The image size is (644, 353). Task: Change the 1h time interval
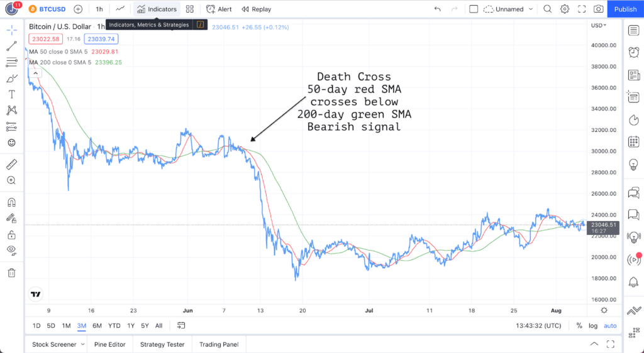[99, 9]
